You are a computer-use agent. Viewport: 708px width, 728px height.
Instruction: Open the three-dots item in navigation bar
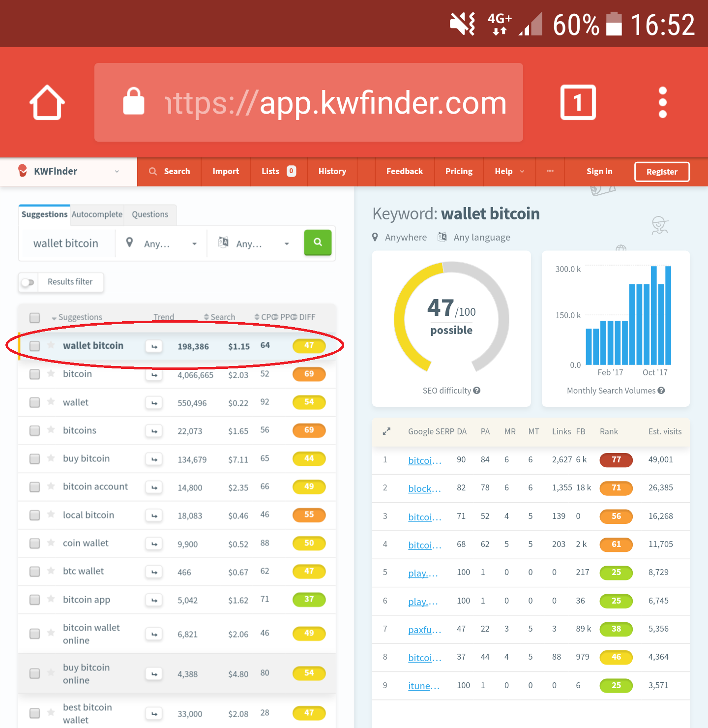pyautogui.click(x=550, y=171)
